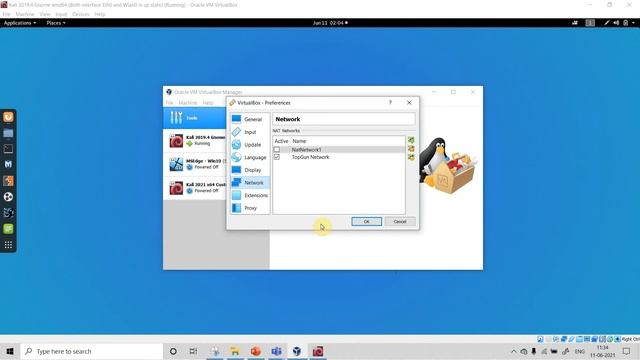Click the green app icon in Kali dock
The image size is (640, 360).
click(x=8, y=229)
